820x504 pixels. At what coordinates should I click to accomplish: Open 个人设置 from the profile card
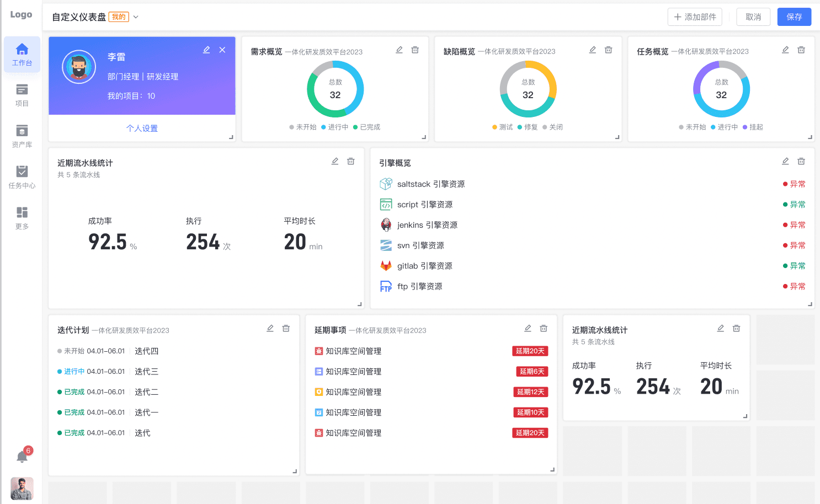(x=142, y=128)
